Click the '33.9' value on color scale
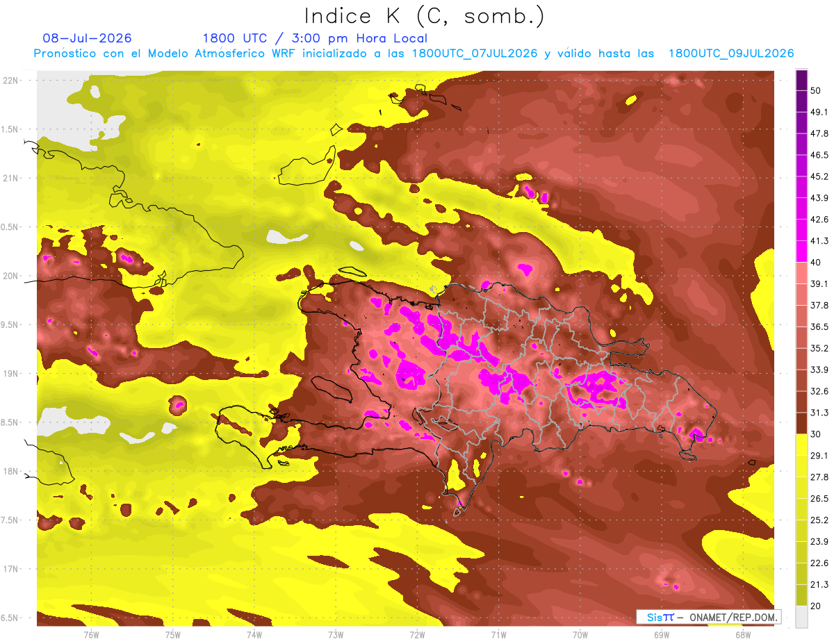This screenshot has width=834, height=644. click(x=819, y=370)
